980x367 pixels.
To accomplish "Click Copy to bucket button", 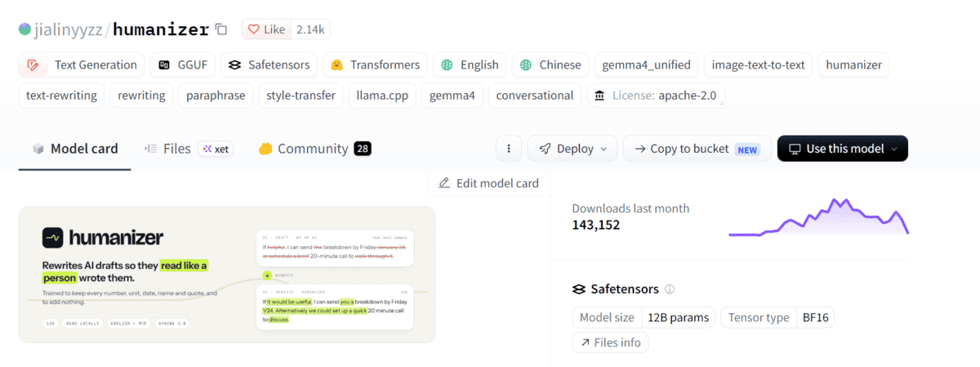I will [x=697, y=149].
